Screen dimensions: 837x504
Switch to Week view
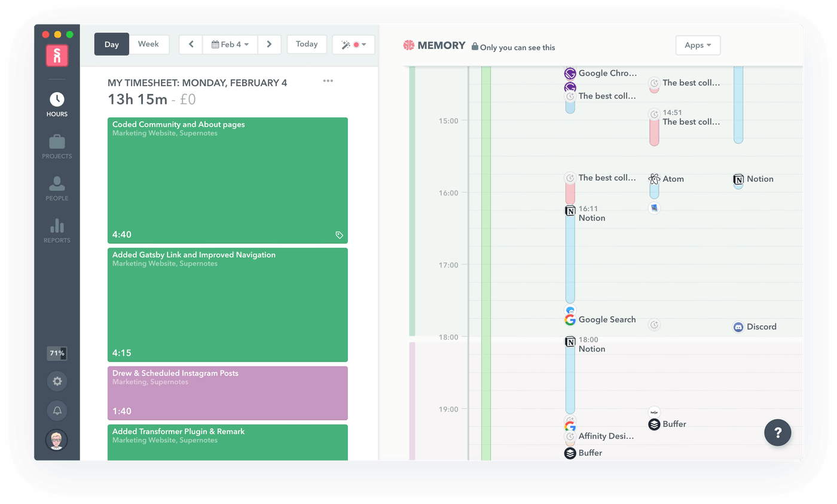[148, 44]
